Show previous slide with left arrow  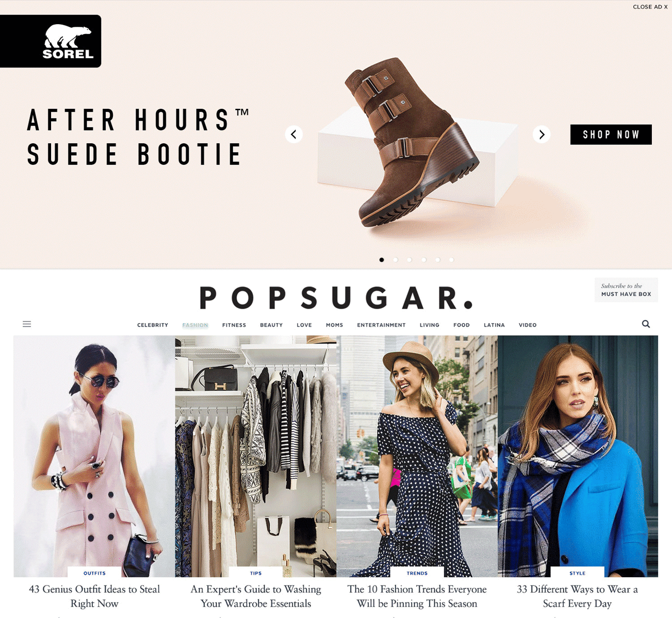294,135
